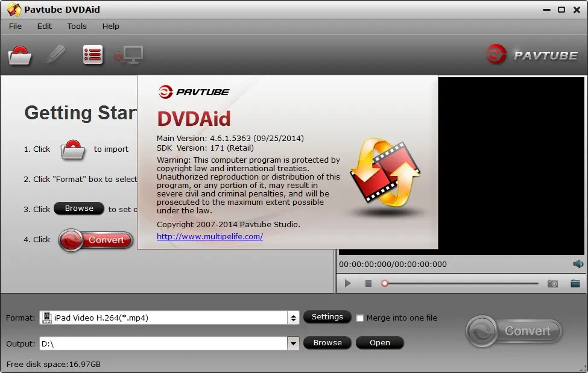Open the Help menu
The width and height of the screenshot is (588, 373).
click(x=110, y=27)
